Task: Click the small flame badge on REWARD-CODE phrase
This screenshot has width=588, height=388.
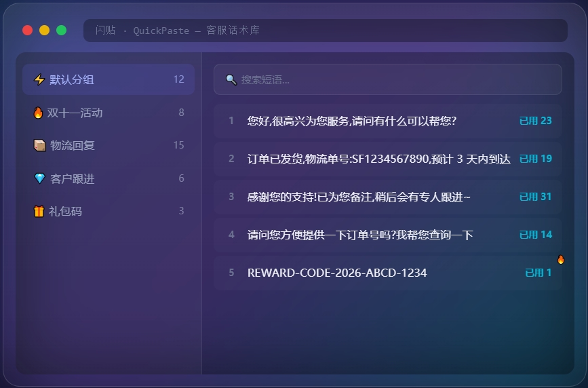Action: tap(561, 259)
